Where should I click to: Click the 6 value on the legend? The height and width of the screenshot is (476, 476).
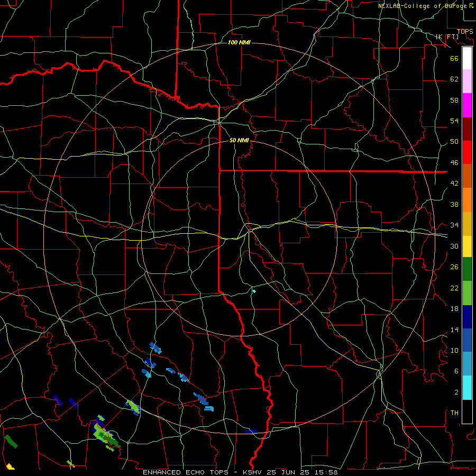pyautogui.click(x=456, y=371)
